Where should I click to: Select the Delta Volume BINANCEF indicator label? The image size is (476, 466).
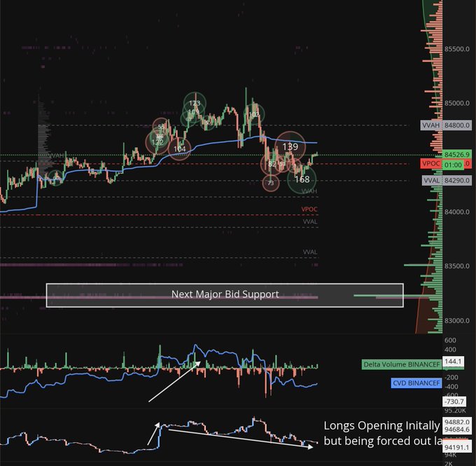(x=402, y=364)
